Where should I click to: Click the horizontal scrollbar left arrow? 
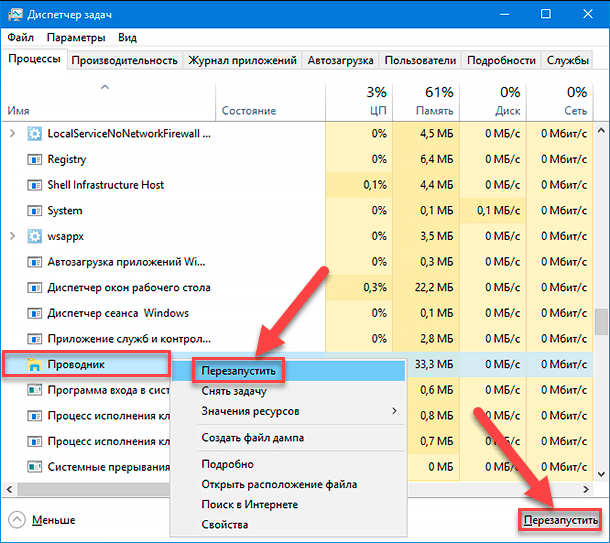9,489
